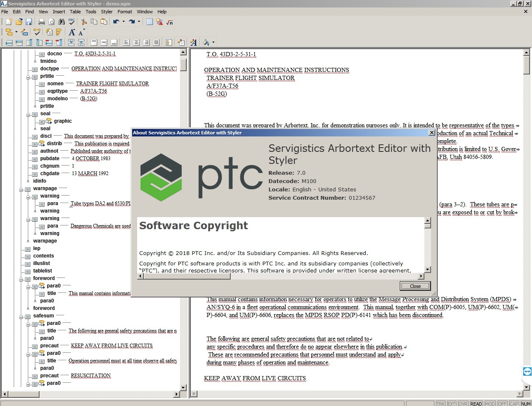Toggle MOD indicator in status bar
The width and height of the screenshot is (532, 406).
pos(490,404)
